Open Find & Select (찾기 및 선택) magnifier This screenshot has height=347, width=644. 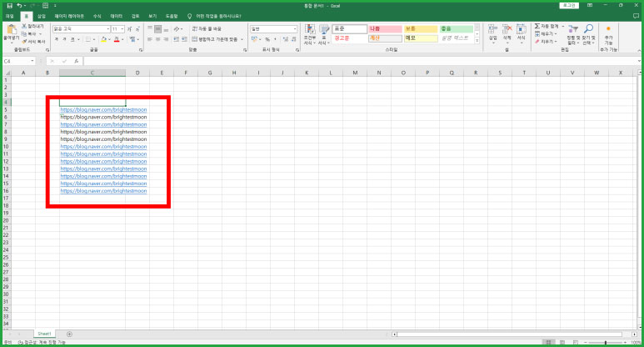[x=588, y=34]
